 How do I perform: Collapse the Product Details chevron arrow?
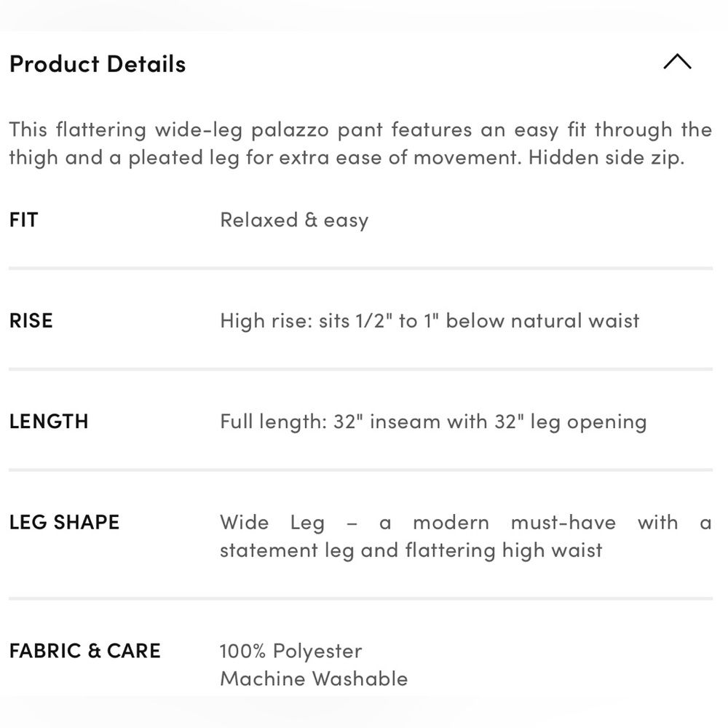click(677, 62)
